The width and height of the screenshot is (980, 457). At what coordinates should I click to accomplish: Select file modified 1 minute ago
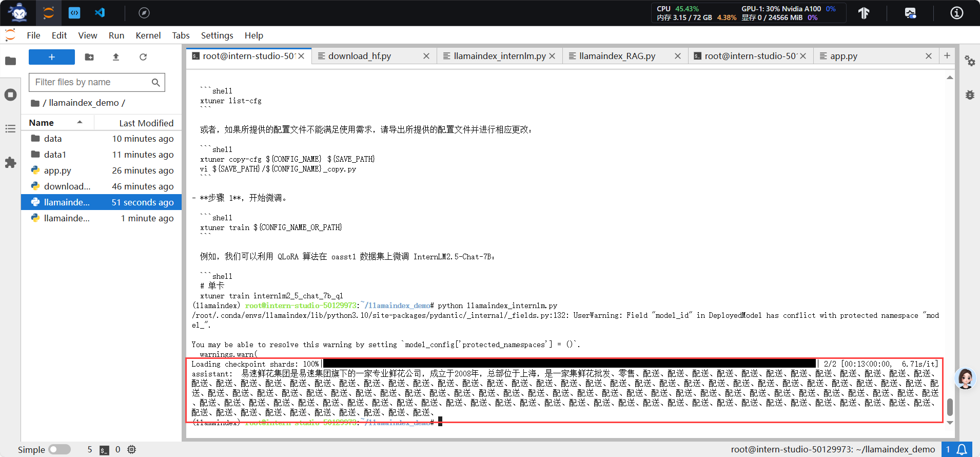click(101, 218)
